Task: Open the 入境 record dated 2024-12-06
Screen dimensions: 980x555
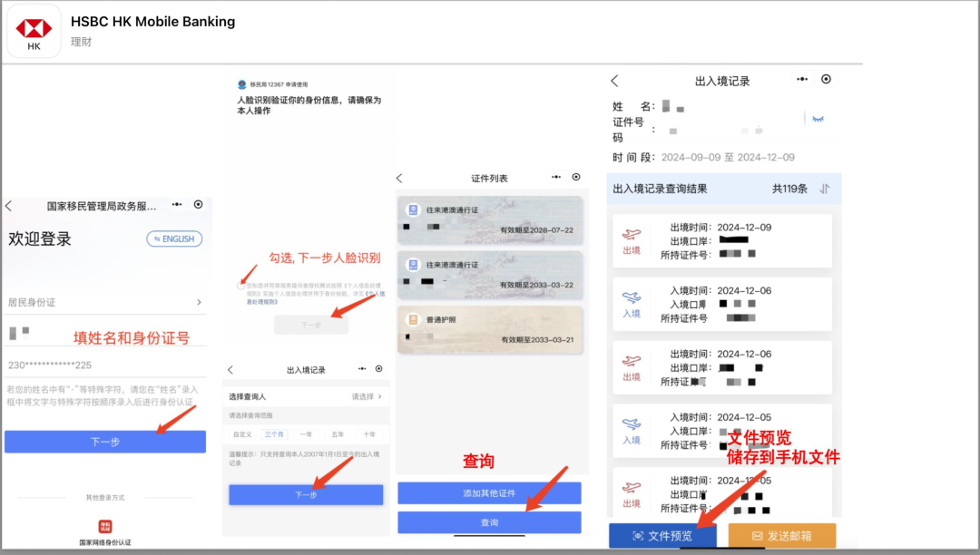Action: click(722, 304)
